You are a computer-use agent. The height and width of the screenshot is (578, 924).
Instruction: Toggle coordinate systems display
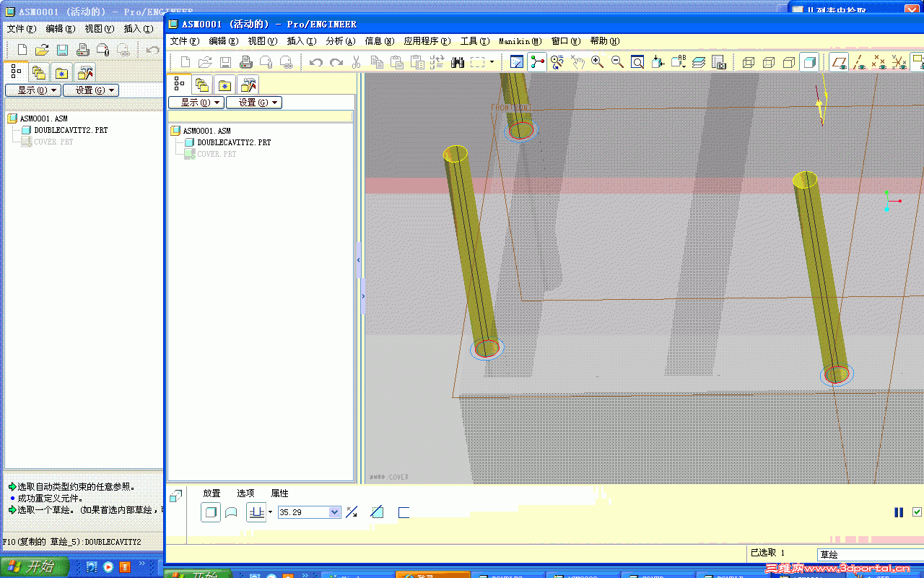[899, 62]
